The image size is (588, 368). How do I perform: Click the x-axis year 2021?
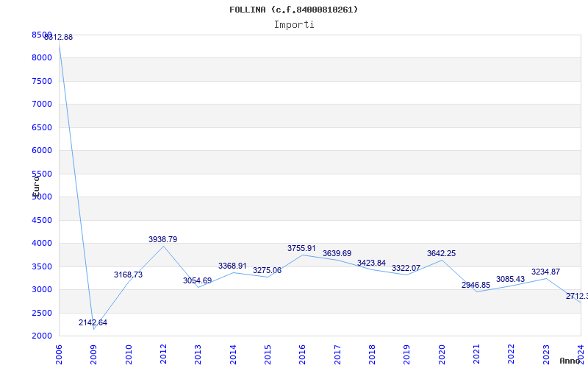pyautogui.click(x=476, y=355)
